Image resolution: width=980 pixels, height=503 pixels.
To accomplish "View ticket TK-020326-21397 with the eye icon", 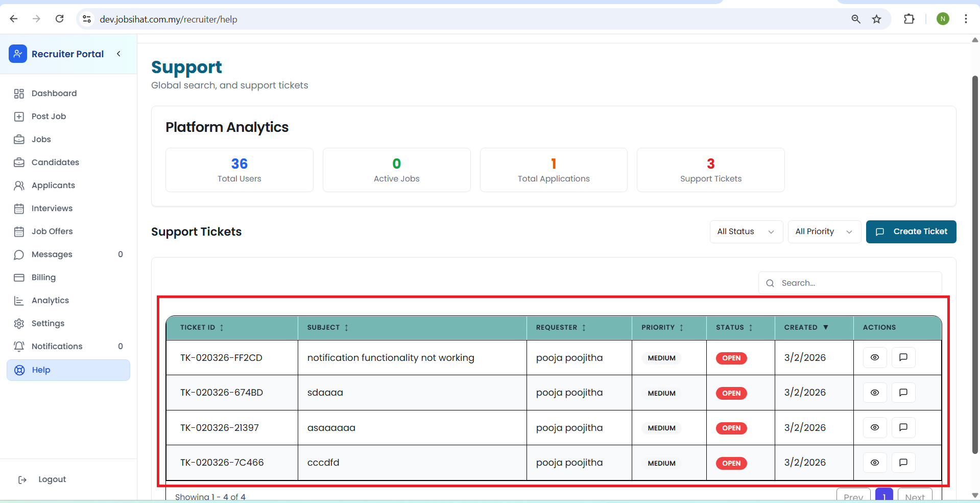I will (874, 427).
